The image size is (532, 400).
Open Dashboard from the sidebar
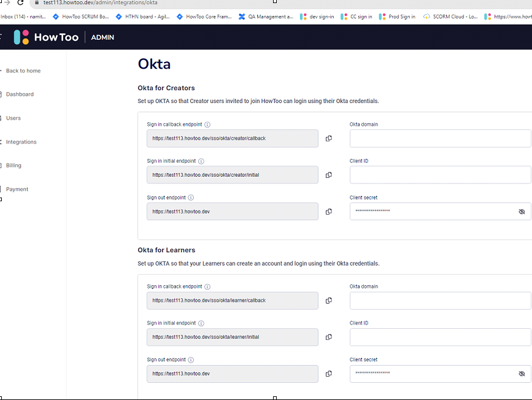pyautogui.click(x=20, y=94)
